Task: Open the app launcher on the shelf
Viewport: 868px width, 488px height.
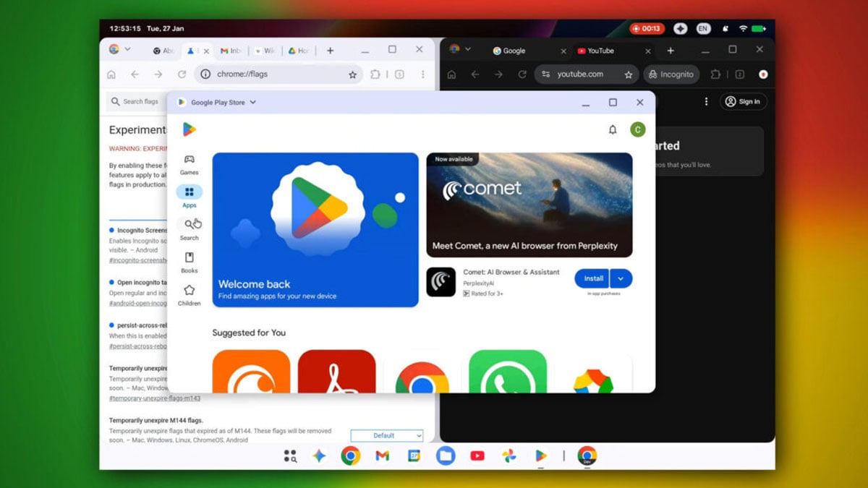Action: pyautogui.click(x=289, y=455)
